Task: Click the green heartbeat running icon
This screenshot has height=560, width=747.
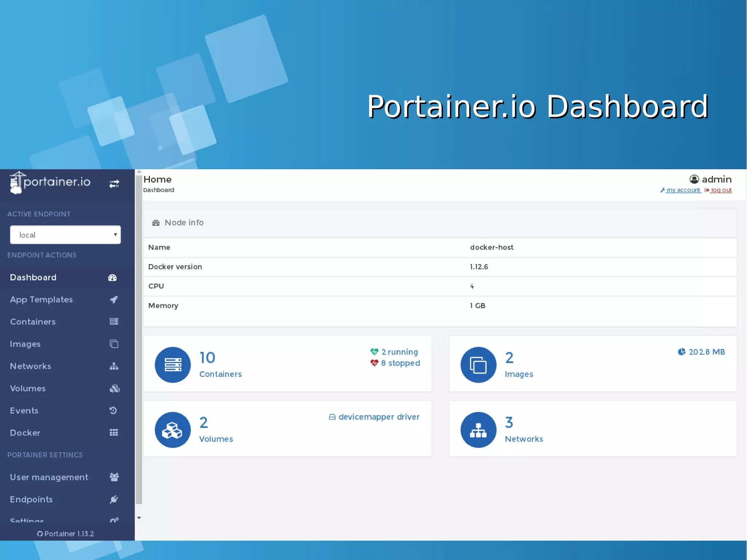Action: pos(375,352)
